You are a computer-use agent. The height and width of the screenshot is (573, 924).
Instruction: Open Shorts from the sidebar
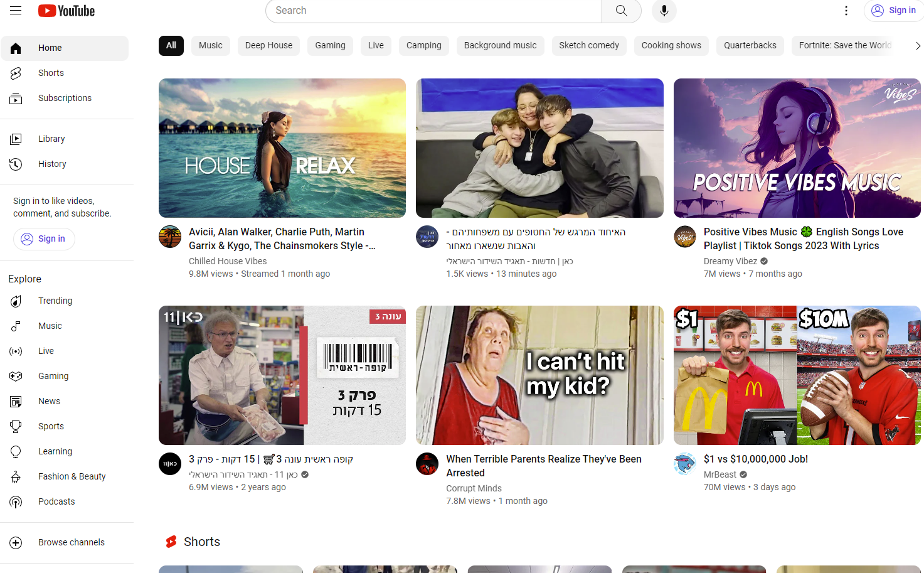(x=51, y=73)
